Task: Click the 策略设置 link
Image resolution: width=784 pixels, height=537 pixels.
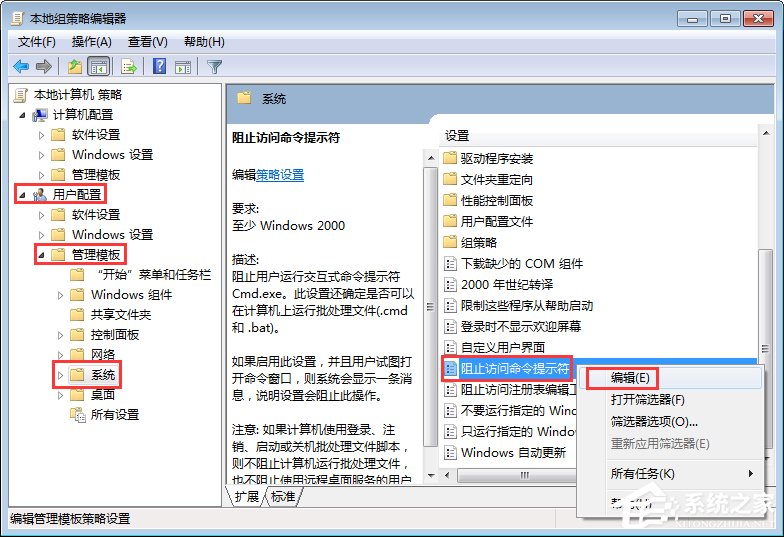Action: (x=280, y=175)
